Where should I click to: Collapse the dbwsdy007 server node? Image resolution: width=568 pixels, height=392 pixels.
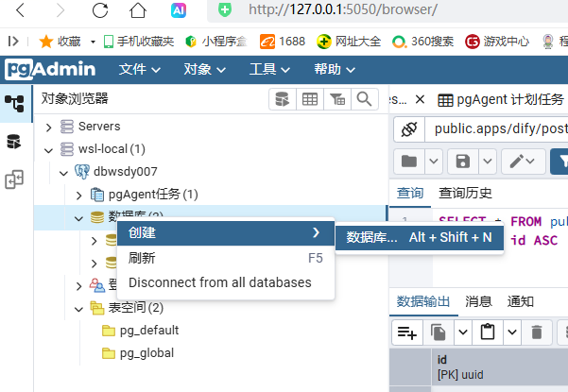63,173
